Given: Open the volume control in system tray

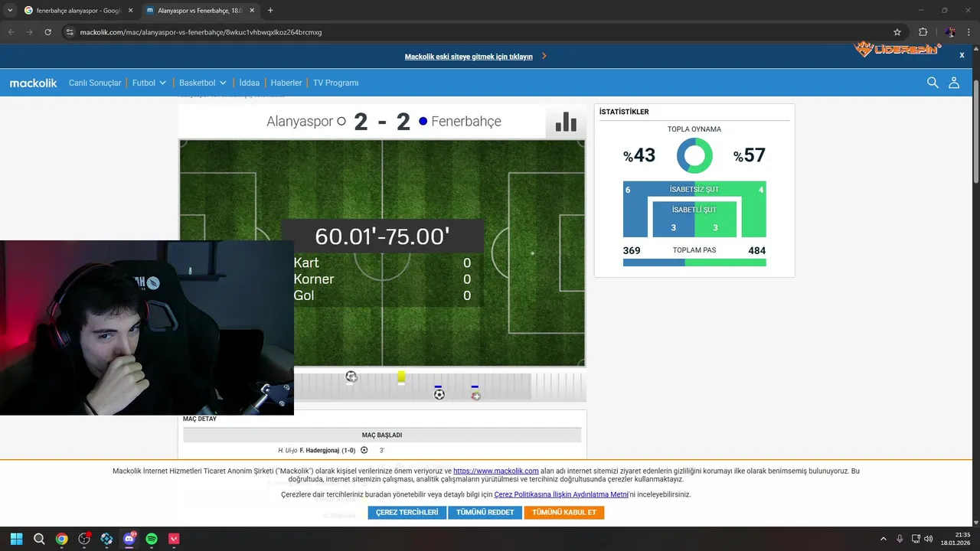Looking at the screenshot, I should click(929, 539).
